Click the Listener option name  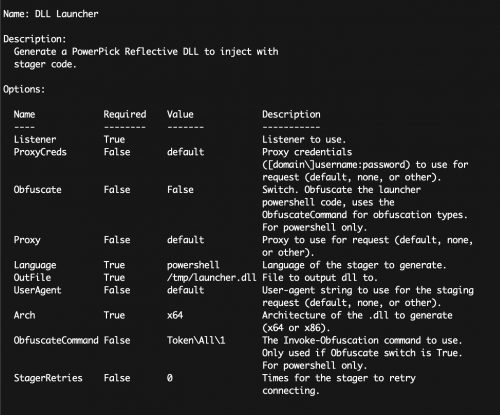point(35,140)
